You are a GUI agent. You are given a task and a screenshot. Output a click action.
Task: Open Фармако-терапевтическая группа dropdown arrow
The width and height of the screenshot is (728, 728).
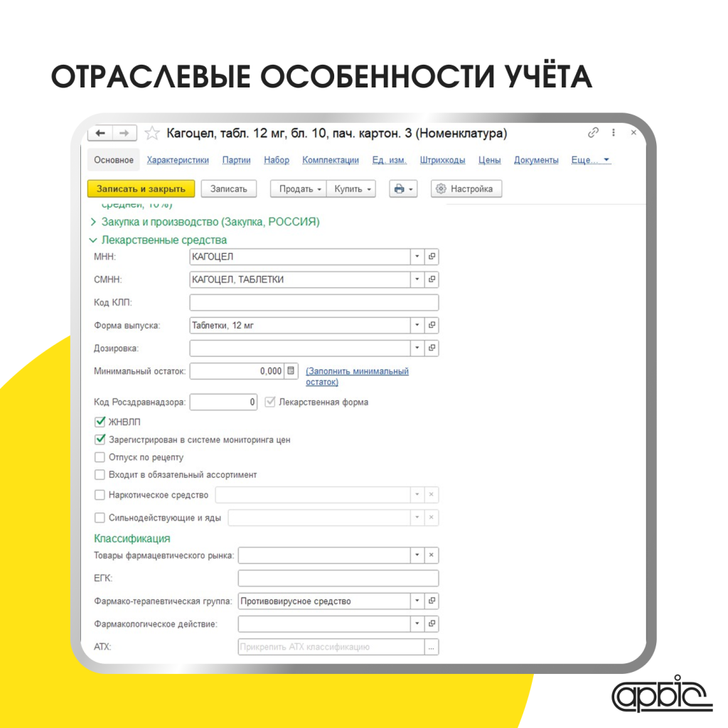pyautogui.click(x=417, y=601)
